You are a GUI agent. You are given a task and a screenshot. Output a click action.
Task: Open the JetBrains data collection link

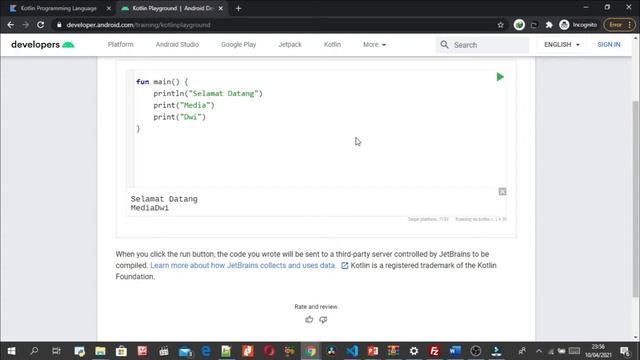[243, 265]
